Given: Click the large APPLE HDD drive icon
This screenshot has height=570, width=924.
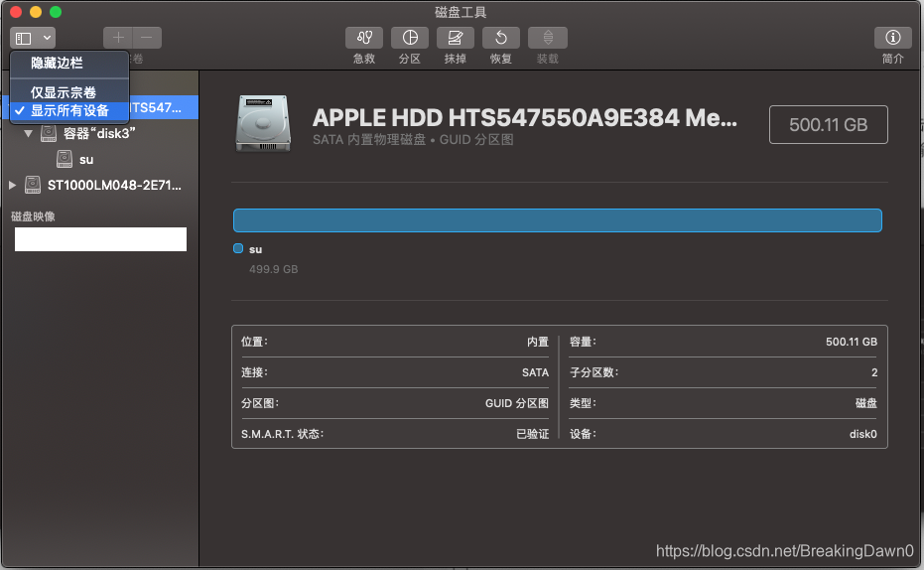Looking at the screenshot, I should pos(263,124).
